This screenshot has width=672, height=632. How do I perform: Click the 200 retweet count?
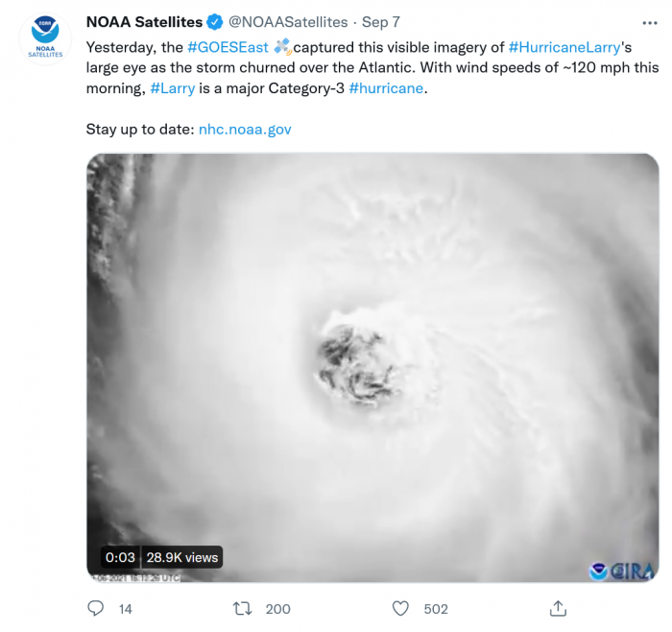(277, 609)
